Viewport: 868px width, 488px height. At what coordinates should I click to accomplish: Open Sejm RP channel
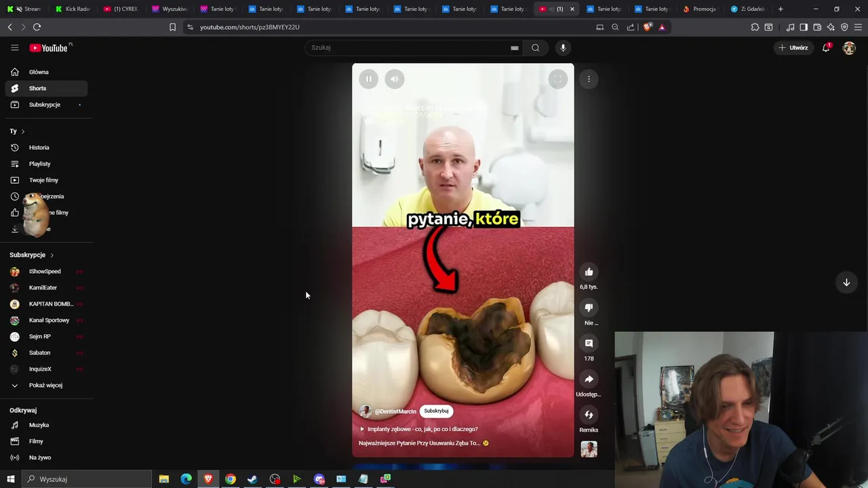pos(46,336)
